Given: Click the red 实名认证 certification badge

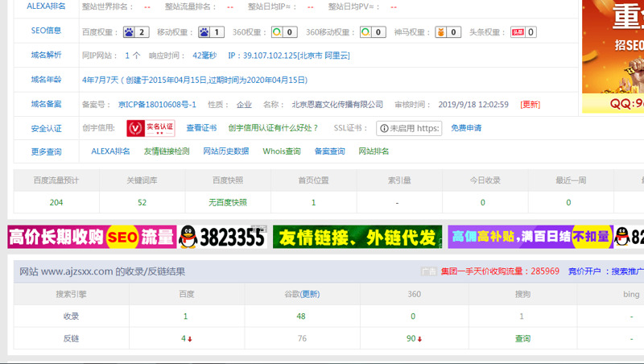Looking at the screenshot, I should (151, 128).
